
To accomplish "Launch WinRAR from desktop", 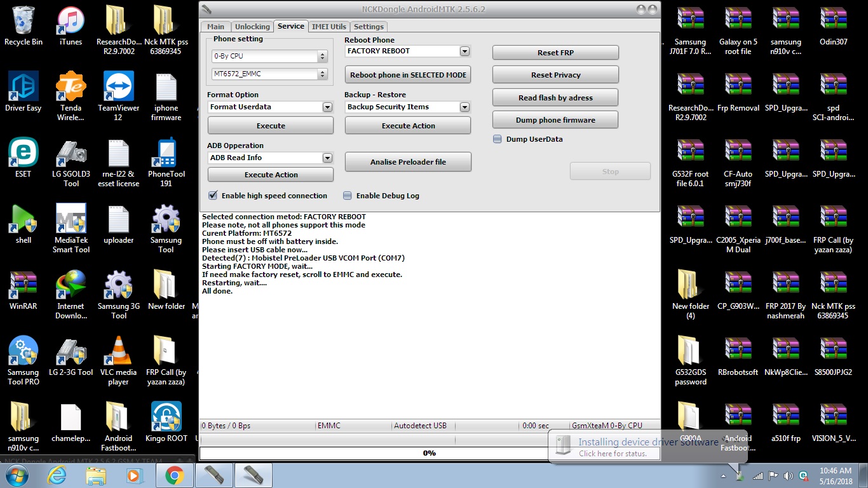I will click(24, 291).
